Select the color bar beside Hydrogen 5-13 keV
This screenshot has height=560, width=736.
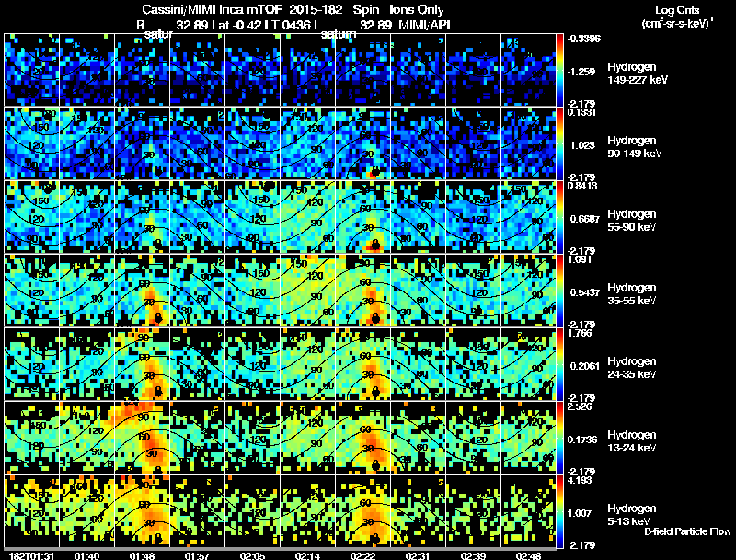(559, 511)
